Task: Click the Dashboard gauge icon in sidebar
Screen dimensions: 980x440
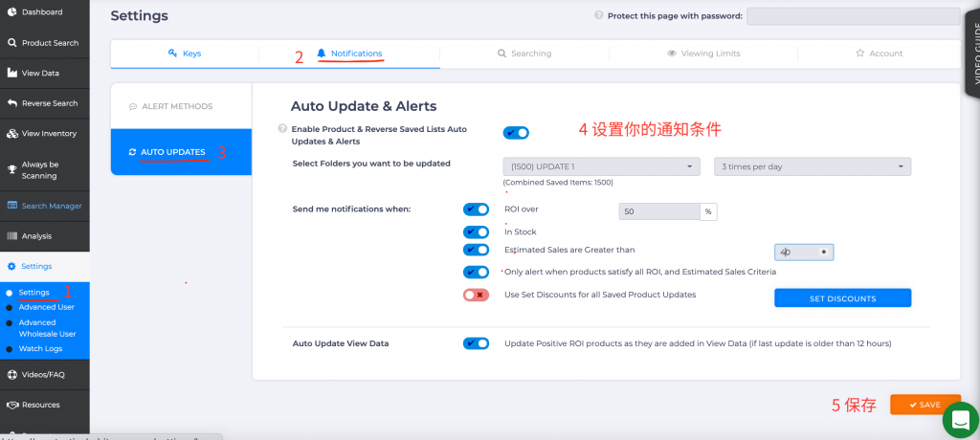Action: pos(11,12)
